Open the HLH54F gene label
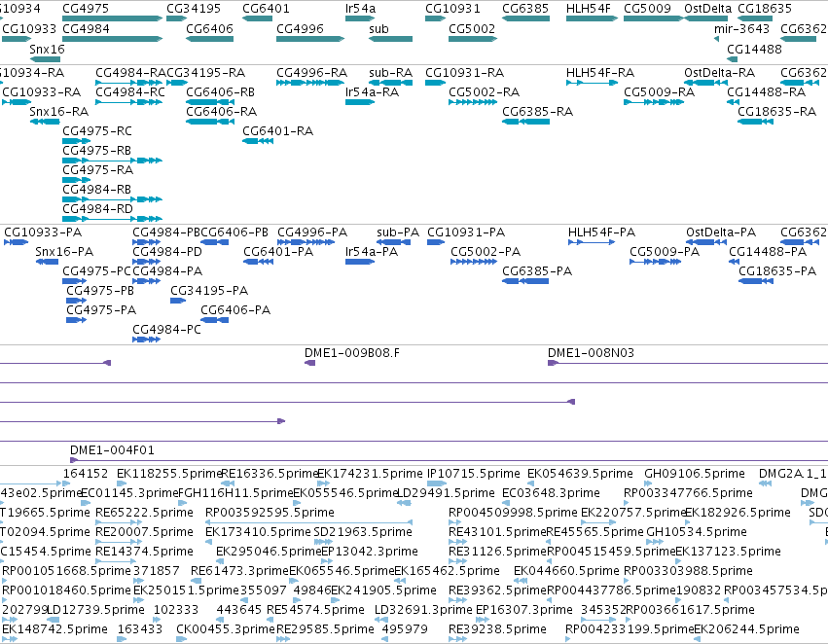828x644 pixels. click(588, 9)
